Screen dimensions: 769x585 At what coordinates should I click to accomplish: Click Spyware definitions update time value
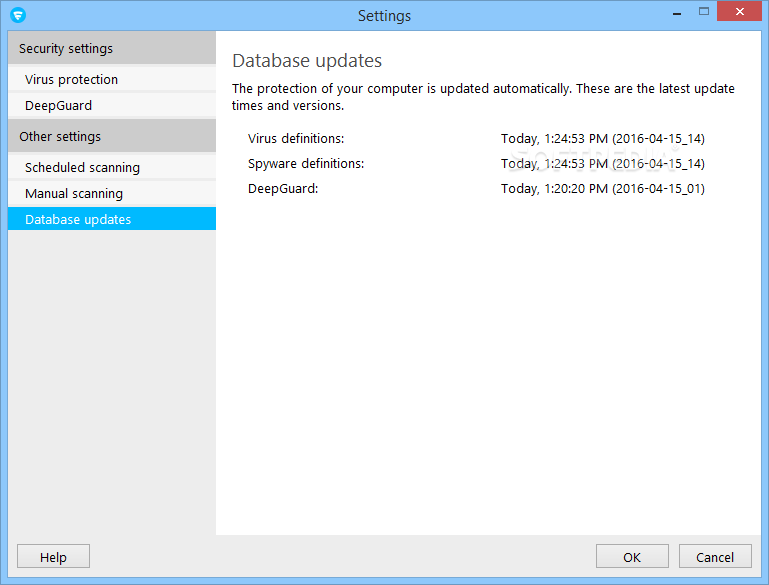click(x=603, y=163)
